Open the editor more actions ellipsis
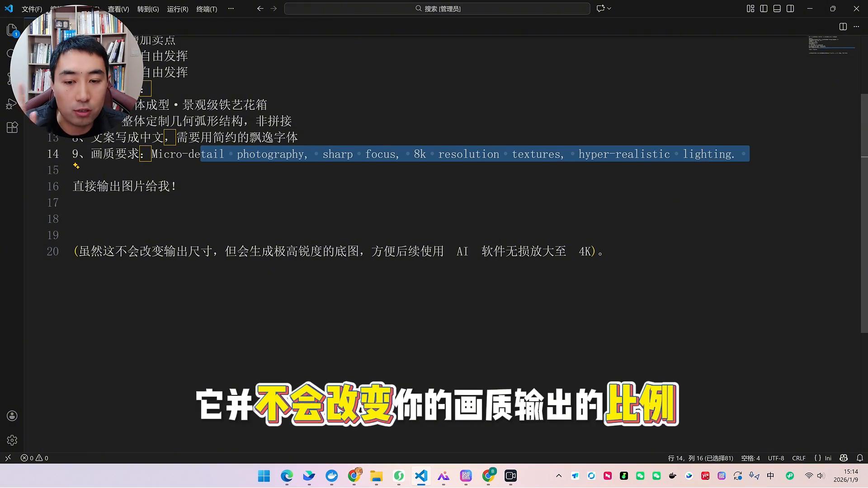This screenshot has height=488, width=868. point(856,27)
